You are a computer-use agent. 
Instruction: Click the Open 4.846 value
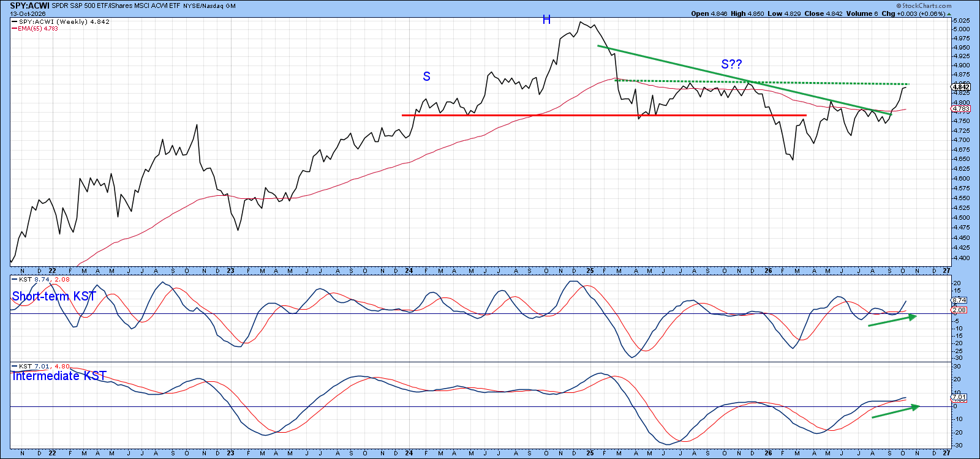pyautogui.click(x=709, y=13)
